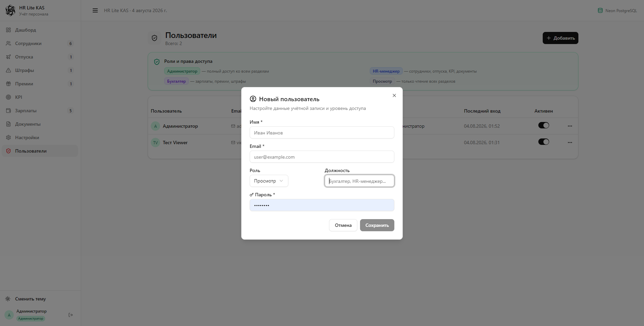Click the TV avatar in Тест Viewer row
The image size is (644, 326).
(x=155, y=142)
